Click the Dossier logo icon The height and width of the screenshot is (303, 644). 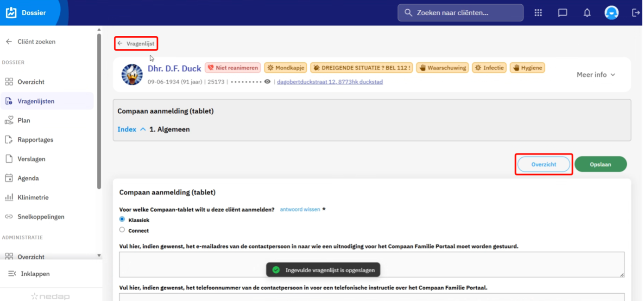[11, 13]
